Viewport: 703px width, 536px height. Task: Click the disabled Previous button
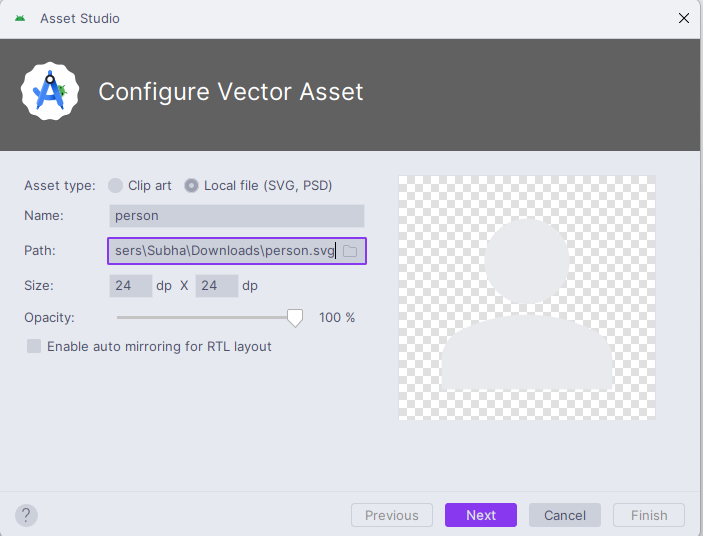tap(392, 515)
